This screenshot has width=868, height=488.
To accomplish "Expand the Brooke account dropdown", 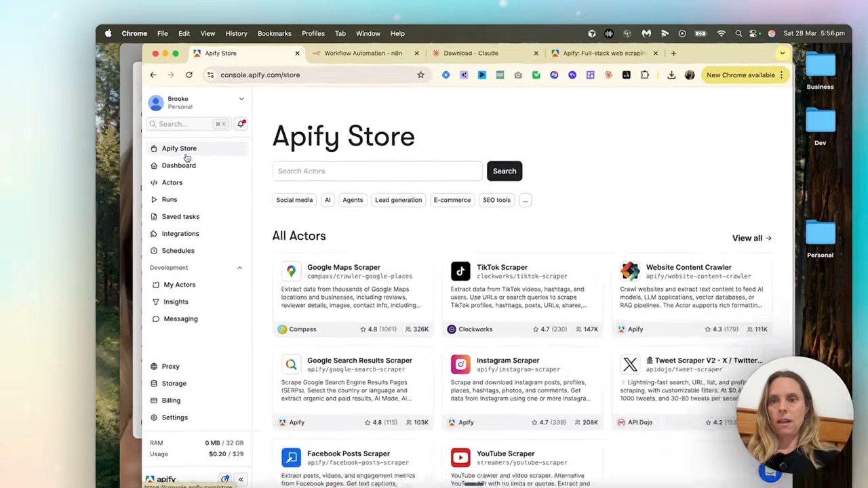I will [x=241, y=99].
